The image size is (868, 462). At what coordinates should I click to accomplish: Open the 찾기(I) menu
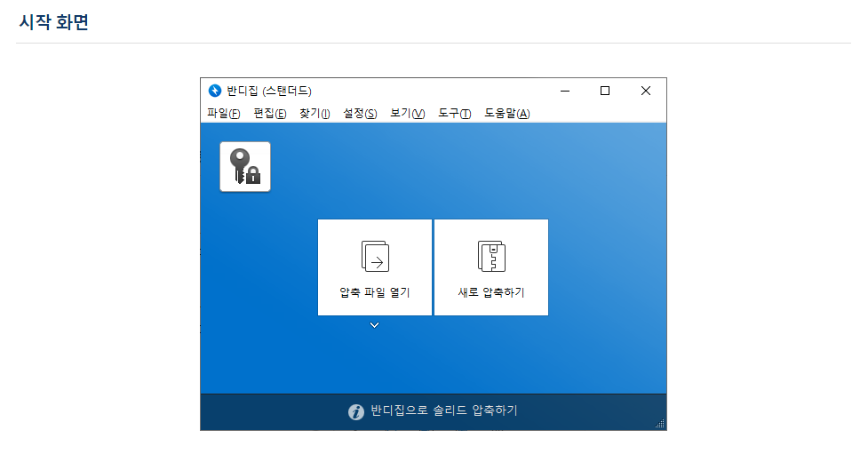315,114
